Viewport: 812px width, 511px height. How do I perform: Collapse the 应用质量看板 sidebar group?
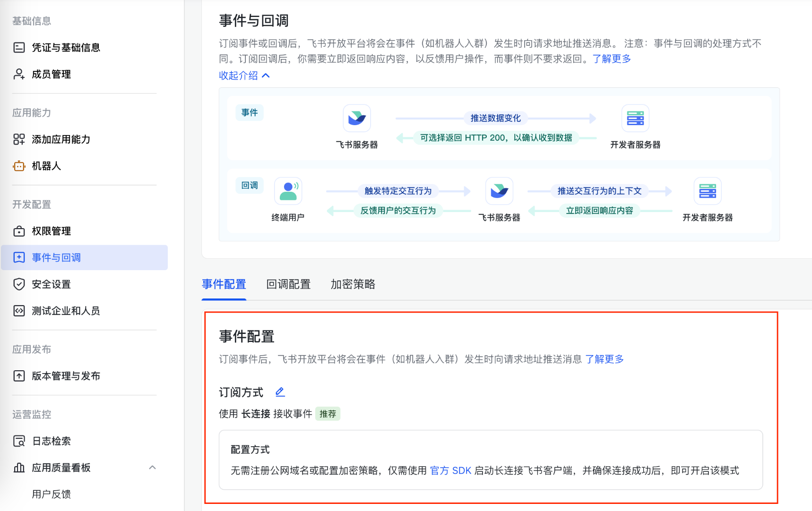[152, 468]
